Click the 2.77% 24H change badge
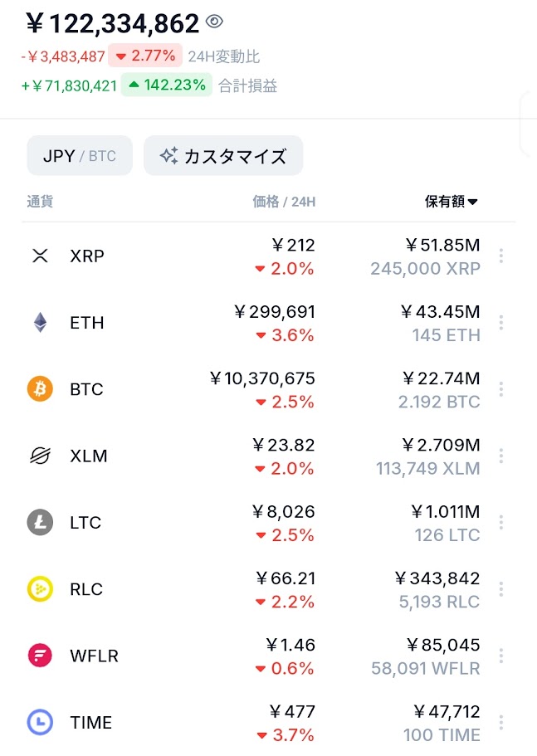Viewport: 537px width, 756px height. coord(145,56)
